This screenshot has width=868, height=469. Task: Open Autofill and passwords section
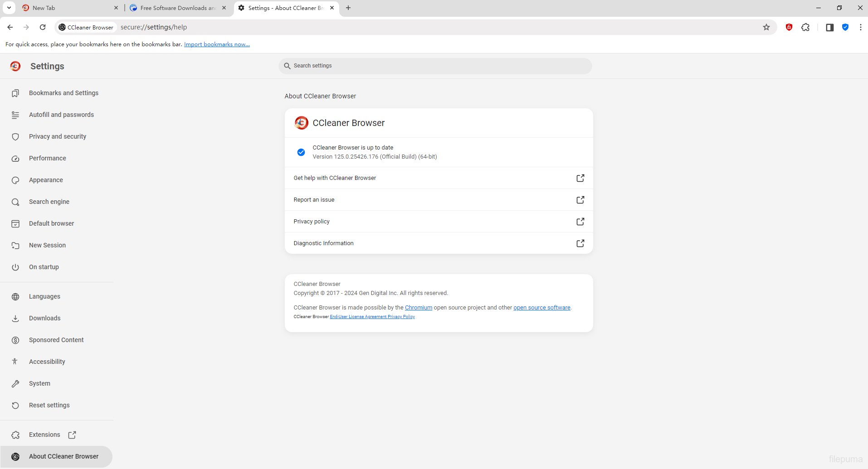57,115
